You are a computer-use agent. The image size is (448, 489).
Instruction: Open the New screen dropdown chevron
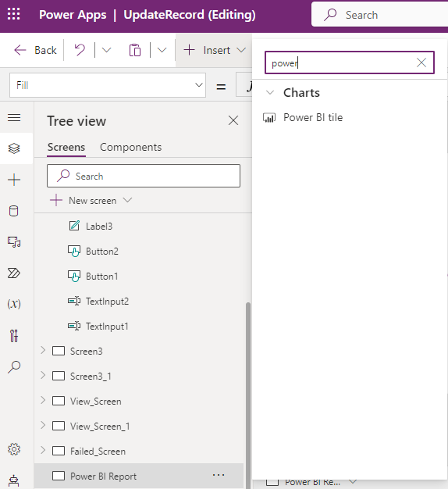click(127, 200)
